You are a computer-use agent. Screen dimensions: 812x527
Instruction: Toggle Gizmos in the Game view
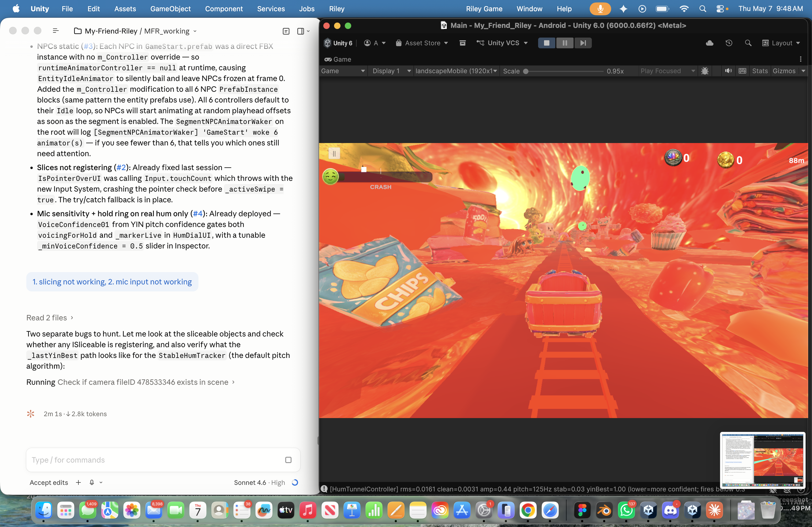tap(784, 71)
